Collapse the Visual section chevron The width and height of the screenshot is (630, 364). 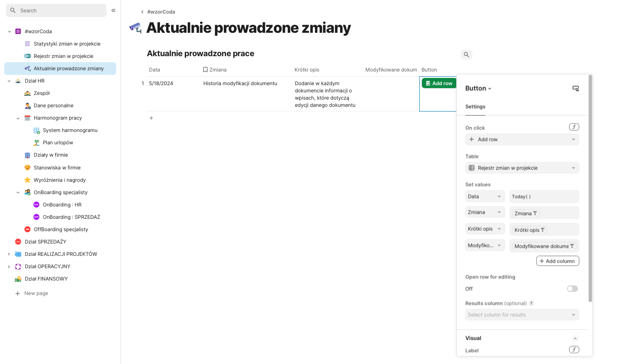tap(575, 338)
